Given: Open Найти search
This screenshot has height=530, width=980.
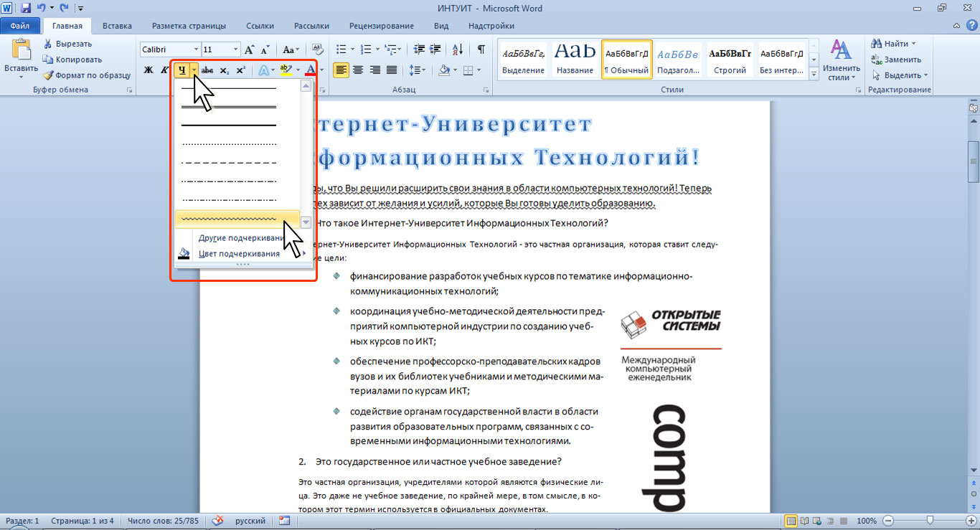Looking at the screenshot, I should tap(892, 44).
